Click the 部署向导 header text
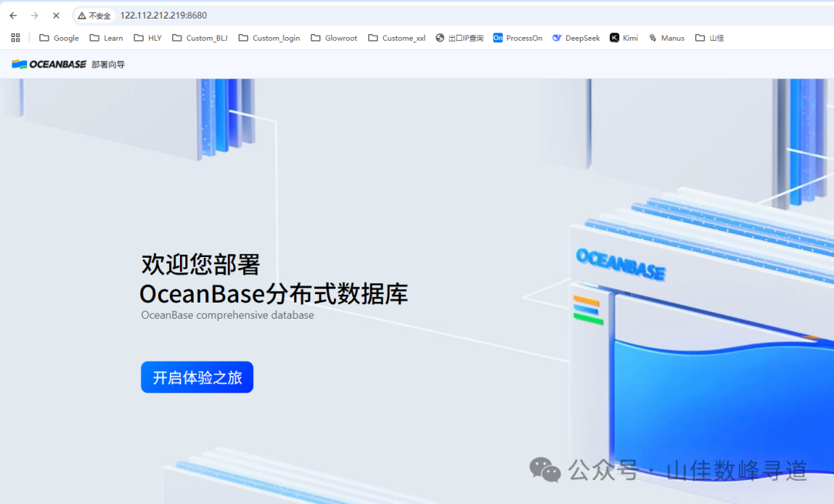Screen dimensions: 834x504 tap(108, 64)
